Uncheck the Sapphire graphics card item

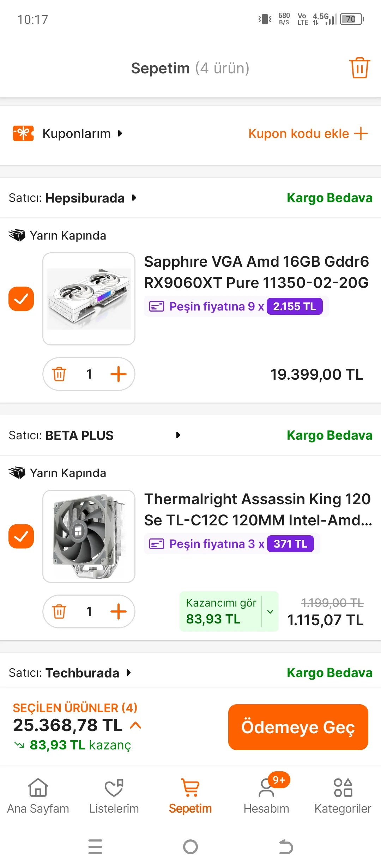(21, 299)
